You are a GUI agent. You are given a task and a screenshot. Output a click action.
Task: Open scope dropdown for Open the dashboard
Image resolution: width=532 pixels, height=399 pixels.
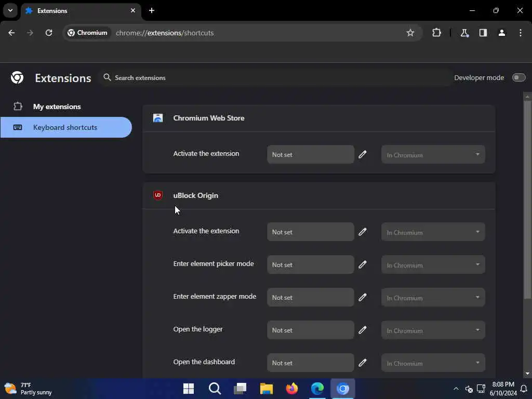(x=433, y=363)
